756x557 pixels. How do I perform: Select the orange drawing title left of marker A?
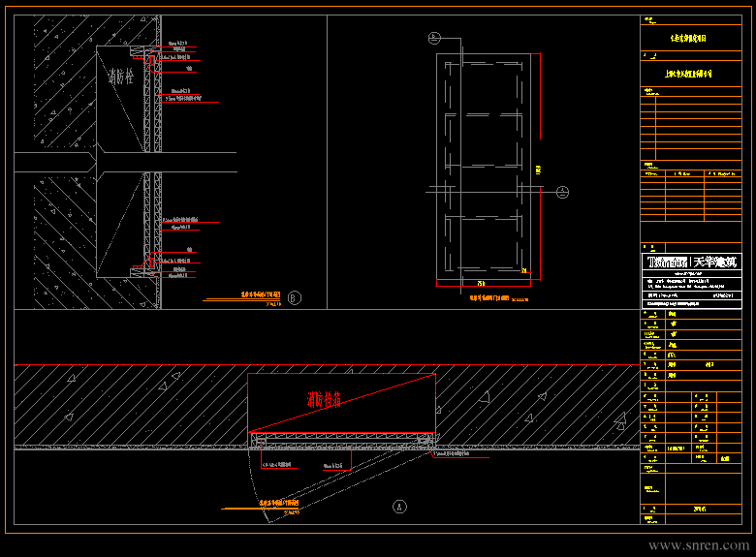point(279,503)
